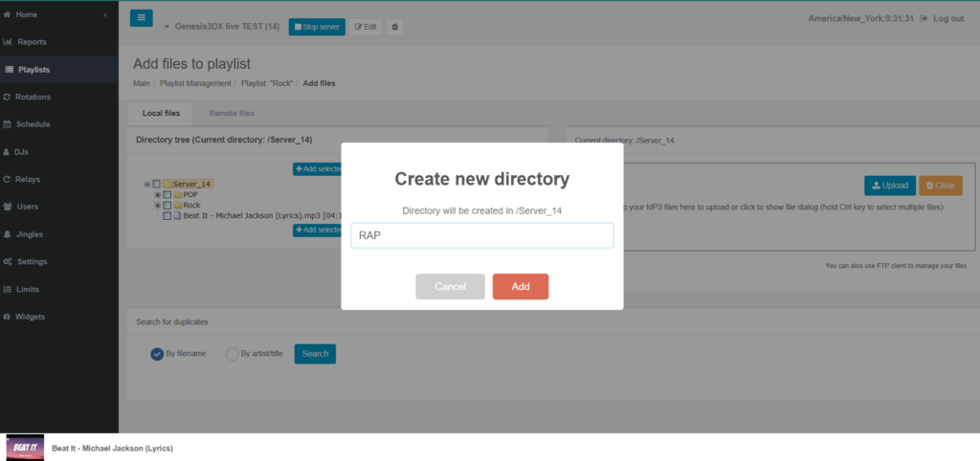Click the trash delete server icon
Viewport: 980px width, 461px height.
(x=395, y=27)
